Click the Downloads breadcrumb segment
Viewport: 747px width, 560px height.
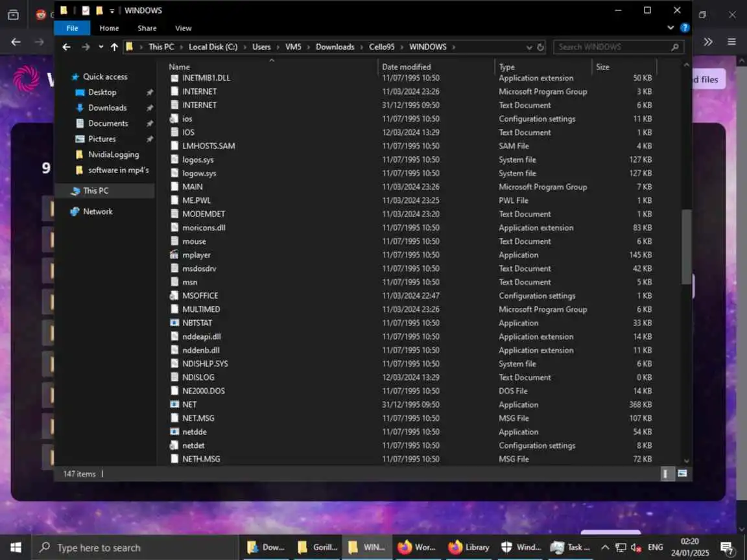pos(335,47)
